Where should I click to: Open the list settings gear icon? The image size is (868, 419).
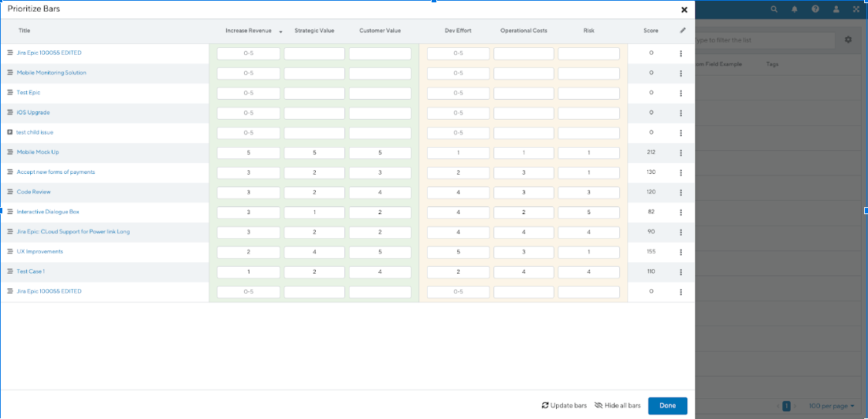click(848, 39)
